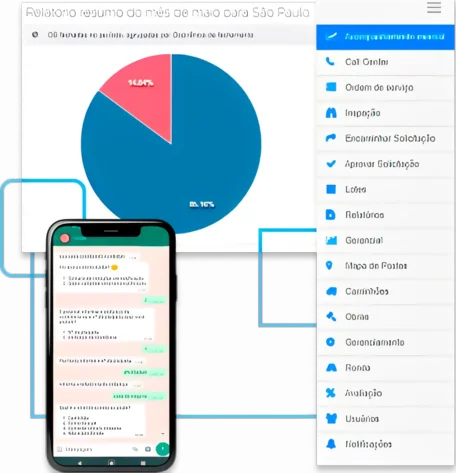
Task: Open the hamburger menu icon
Action: [434, 8]
